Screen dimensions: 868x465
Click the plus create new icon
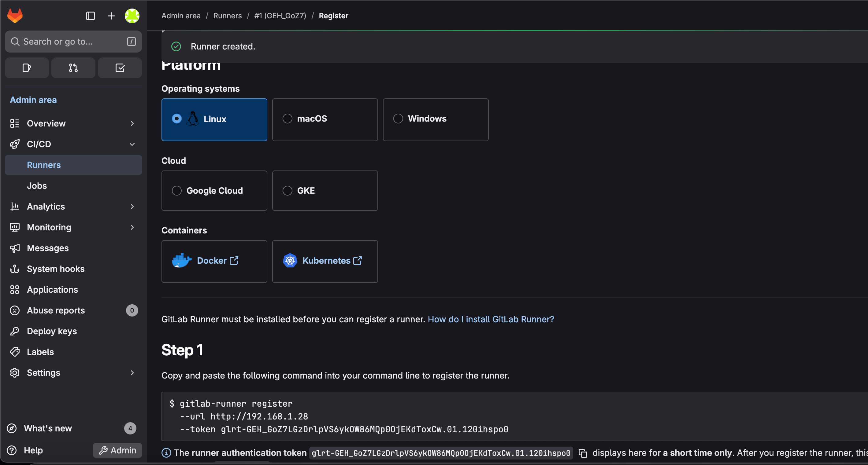(x=111, y=16)
